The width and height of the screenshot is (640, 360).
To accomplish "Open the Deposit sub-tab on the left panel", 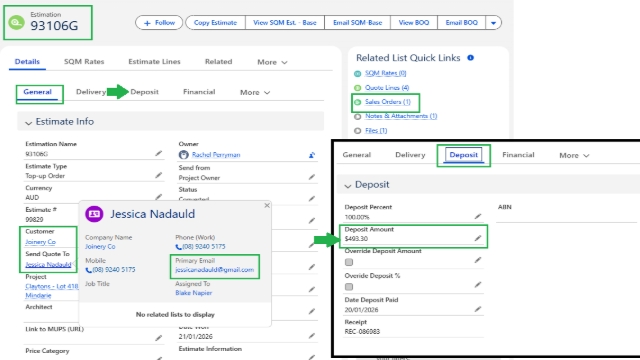I will click(144, 92).
